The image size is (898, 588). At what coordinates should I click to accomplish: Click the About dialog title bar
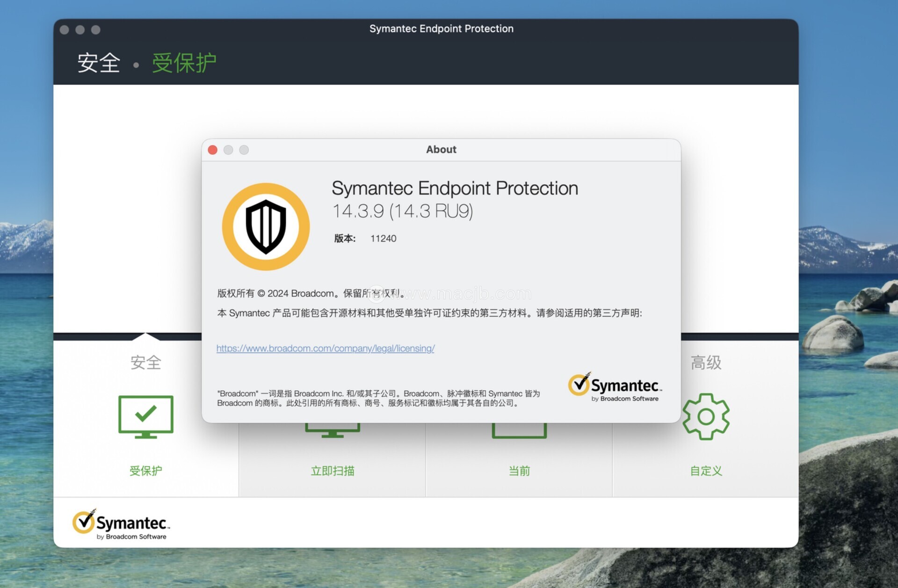coord(441,150)
